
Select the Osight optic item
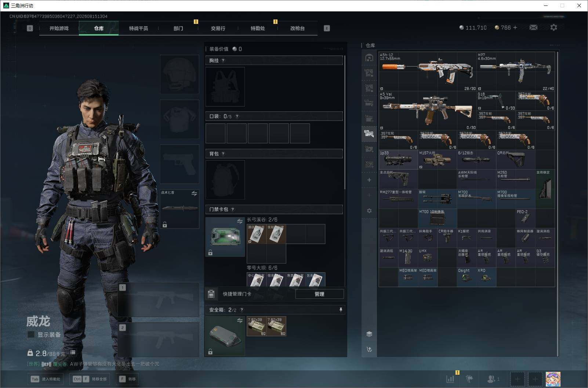click(467, 277)
